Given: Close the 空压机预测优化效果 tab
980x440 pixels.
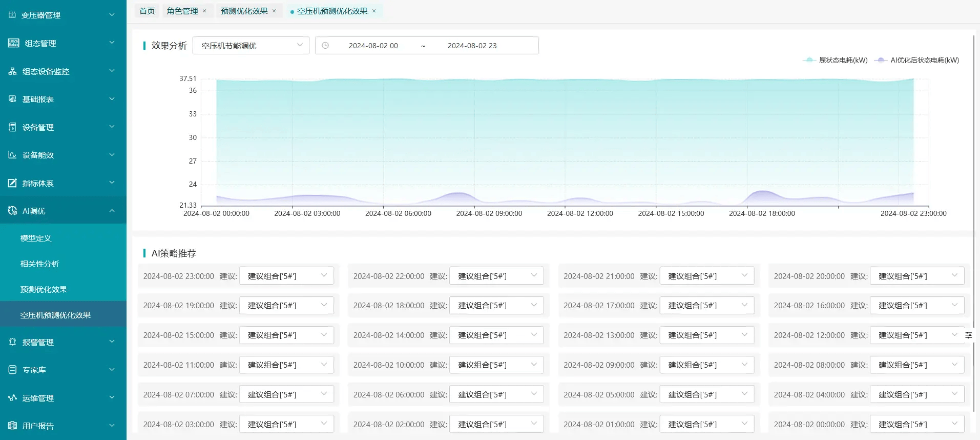Looking at the screenshot, I should coord(374,11).
